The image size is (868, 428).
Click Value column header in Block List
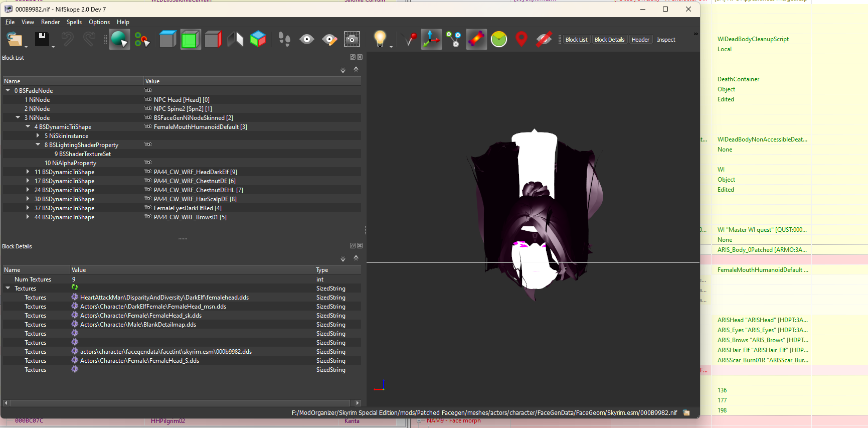coord(252,81)
